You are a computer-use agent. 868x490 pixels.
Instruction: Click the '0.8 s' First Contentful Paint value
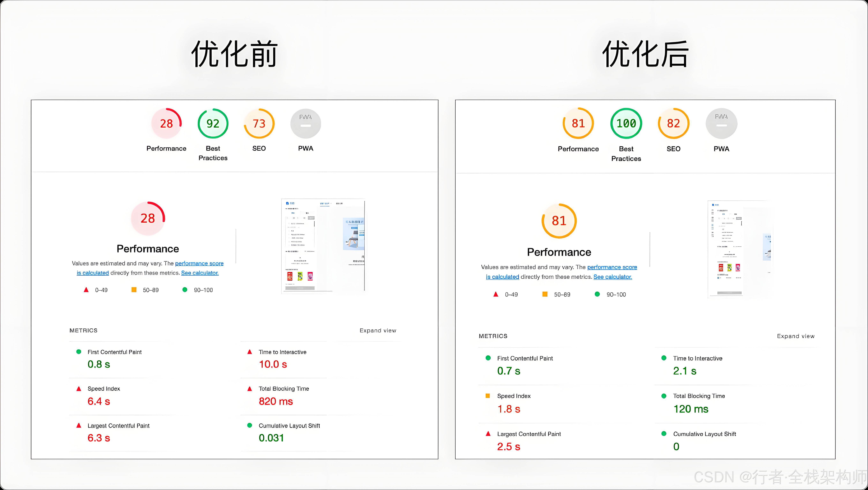coord(99,364)
